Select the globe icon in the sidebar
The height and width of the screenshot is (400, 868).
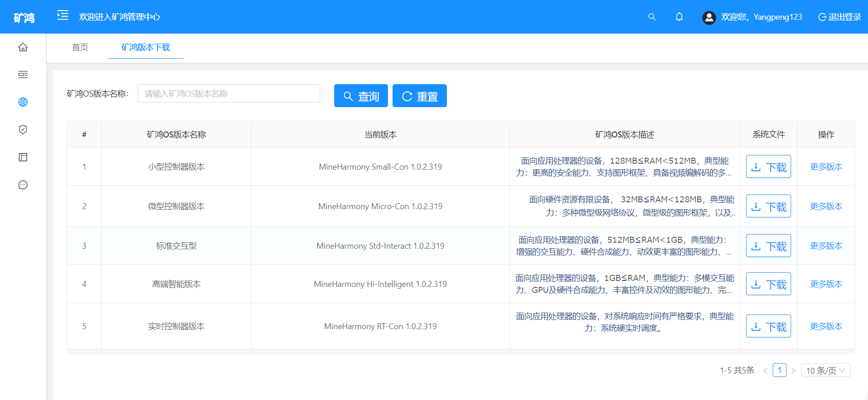23,102
